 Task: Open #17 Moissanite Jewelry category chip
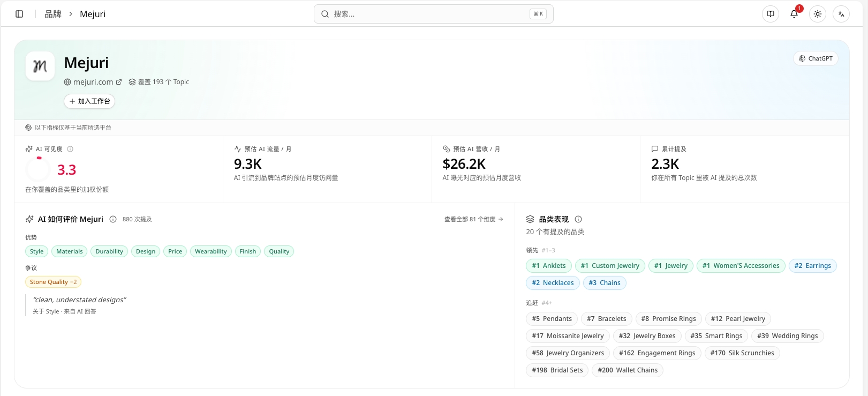click(568, 336)
